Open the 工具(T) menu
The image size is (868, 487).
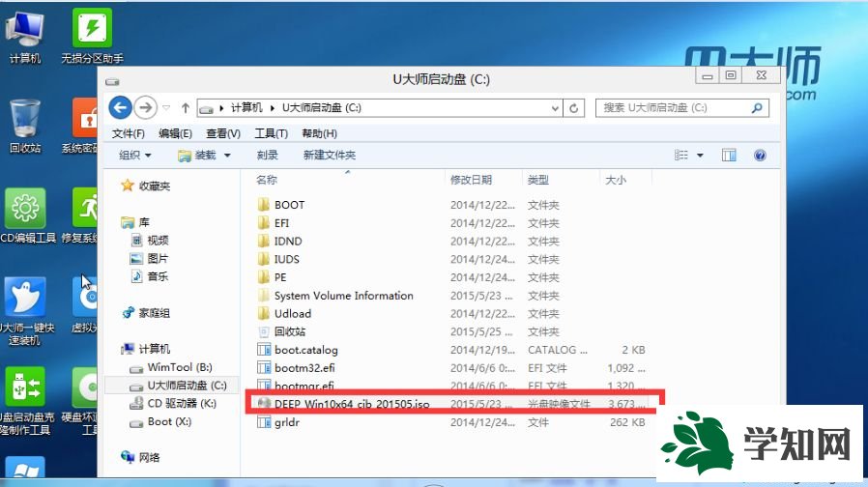point(271,133)
